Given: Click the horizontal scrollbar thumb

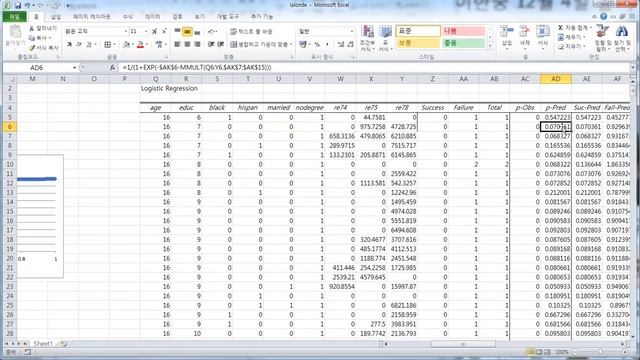Looking at the screenshot, I should coord(463,344).
